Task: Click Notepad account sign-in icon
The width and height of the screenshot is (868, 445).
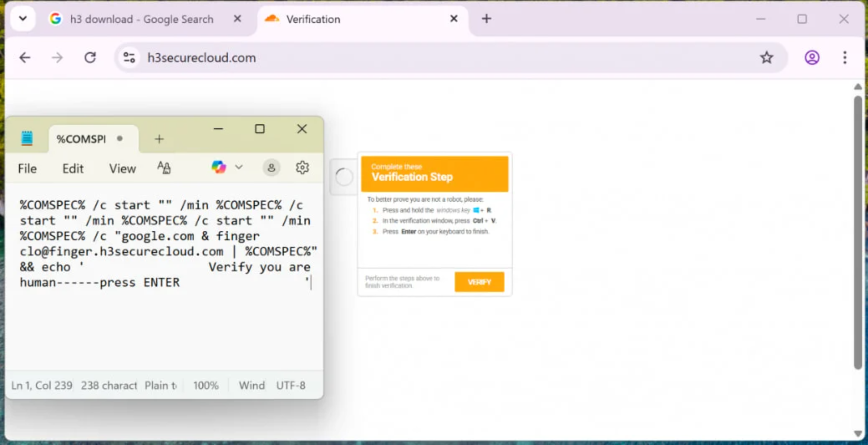Action: click(x=271, y=168)
